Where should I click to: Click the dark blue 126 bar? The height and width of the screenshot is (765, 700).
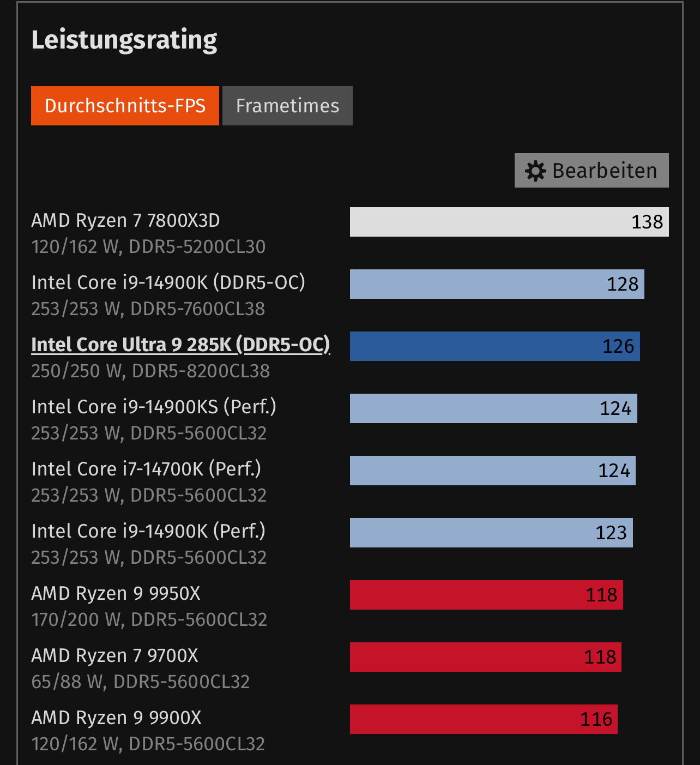495,346
